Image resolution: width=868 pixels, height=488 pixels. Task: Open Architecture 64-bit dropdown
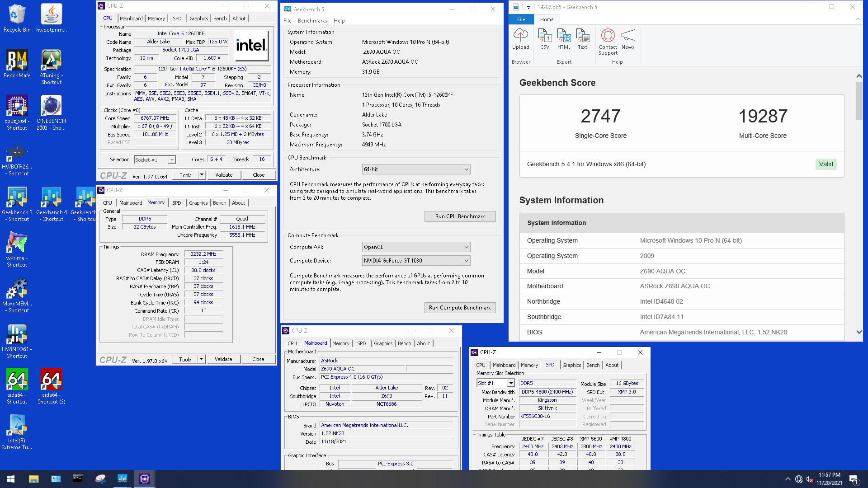point(416,169)
